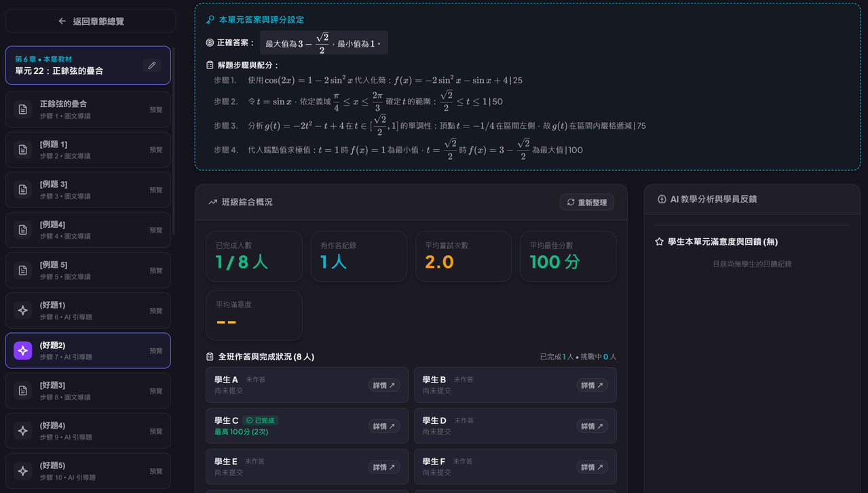The width and height of the screenshot is (868, 493).
Task: Open 詳情 for 學生 A
Action: pos(384,385)
